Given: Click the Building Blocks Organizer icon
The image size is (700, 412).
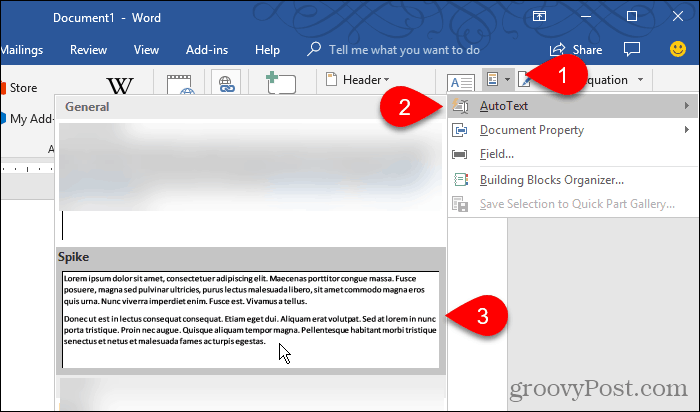Looking at the screenshot, I should [x=460, y=179].
